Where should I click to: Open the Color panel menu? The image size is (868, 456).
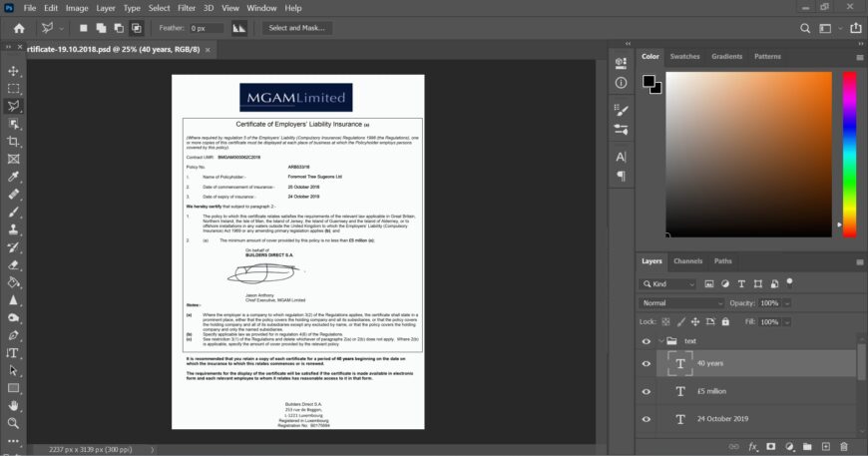860,57
